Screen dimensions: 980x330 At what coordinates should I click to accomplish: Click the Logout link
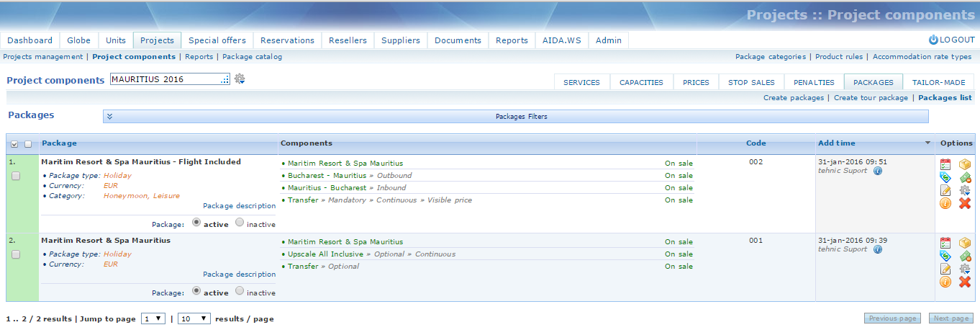951,40
